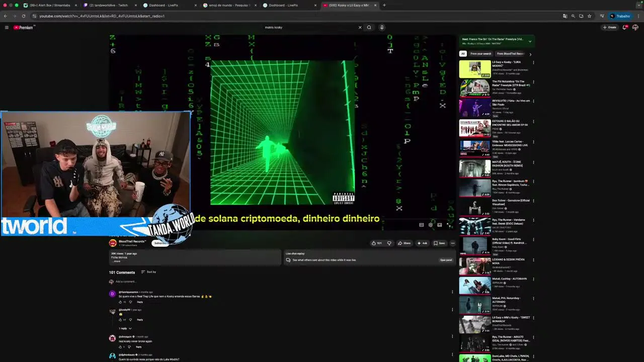Viewport: 644px width, 362px height.
Task: Collapse the Next playlist panel chevron
Action: pos(530,41)
